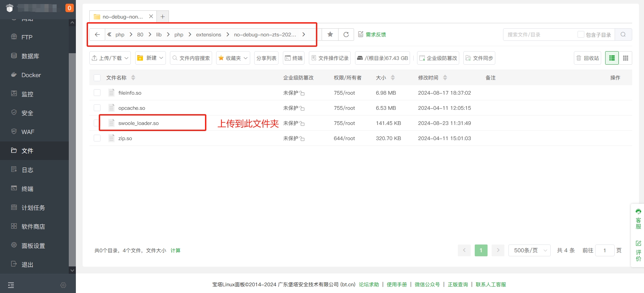Screen dimensions: 644x293
Task: Click the search magnifier icon button
Action: (x=623, y=34)
